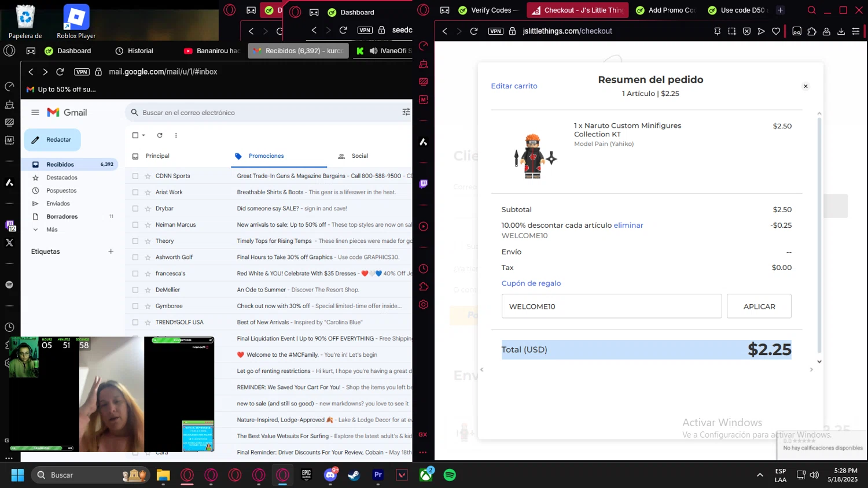Open downloads icon in checkout browser toolbar
868x488 pixels.
coord(841,31)
